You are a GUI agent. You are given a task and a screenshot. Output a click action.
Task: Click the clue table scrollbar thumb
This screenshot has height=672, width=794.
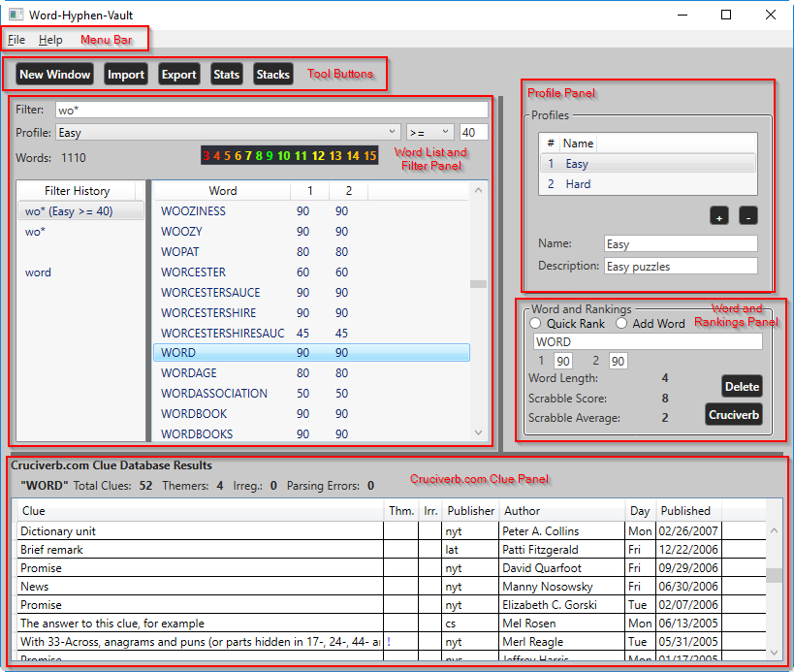[774, 575]
